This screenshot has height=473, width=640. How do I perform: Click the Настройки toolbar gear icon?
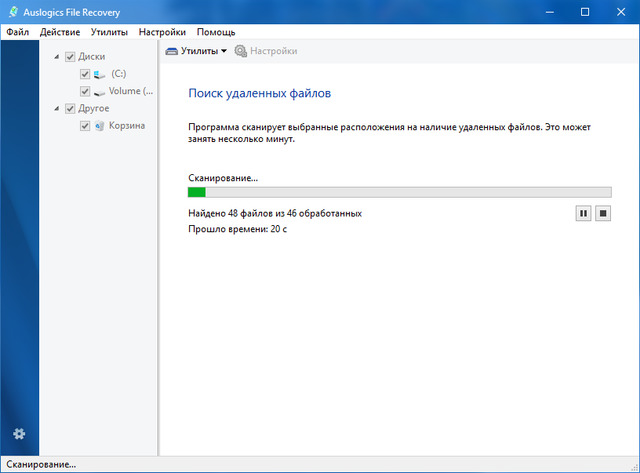(x=240, y=51)
